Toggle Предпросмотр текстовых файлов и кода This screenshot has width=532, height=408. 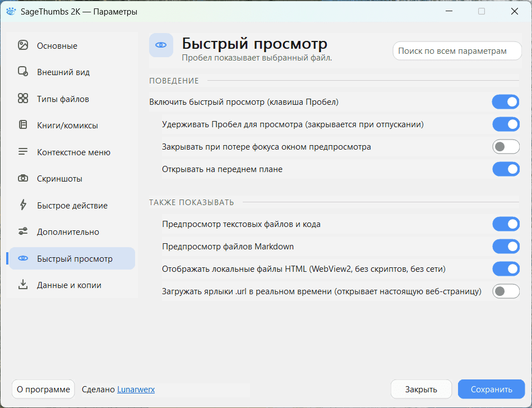coord(506,224)
